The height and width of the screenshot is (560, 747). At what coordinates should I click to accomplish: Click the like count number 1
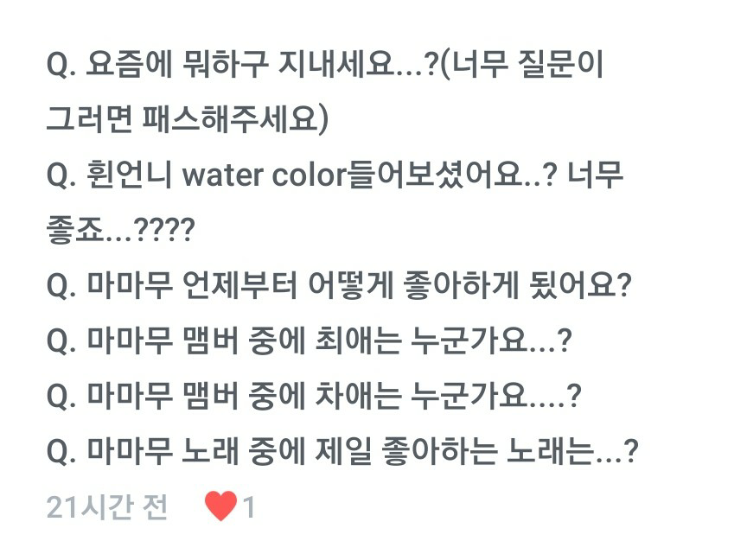click(x=248, y=507)
